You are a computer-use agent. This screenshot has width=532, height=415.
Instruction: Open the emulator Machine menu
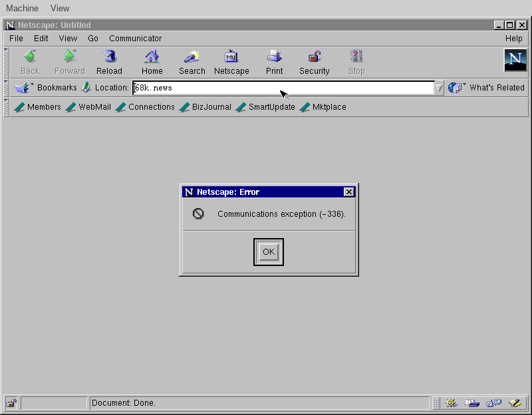23,8
